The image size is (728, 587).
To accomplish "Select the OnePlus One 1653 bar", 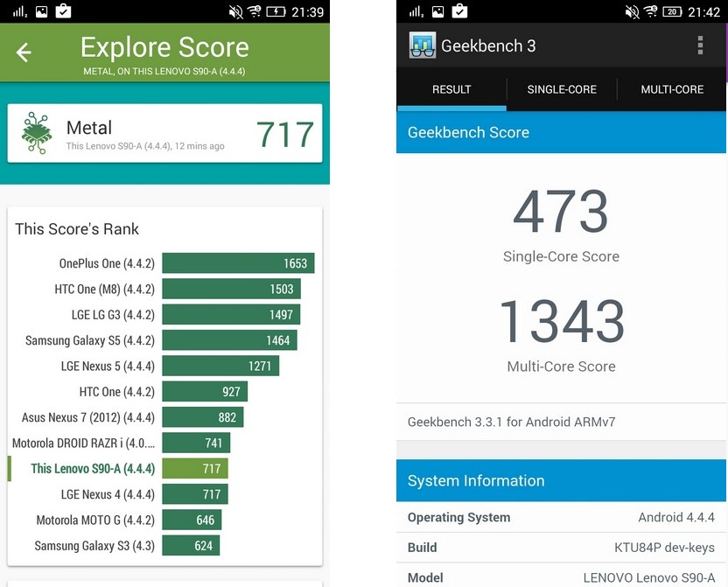I will pyautogui.click(x=238, y=263).
